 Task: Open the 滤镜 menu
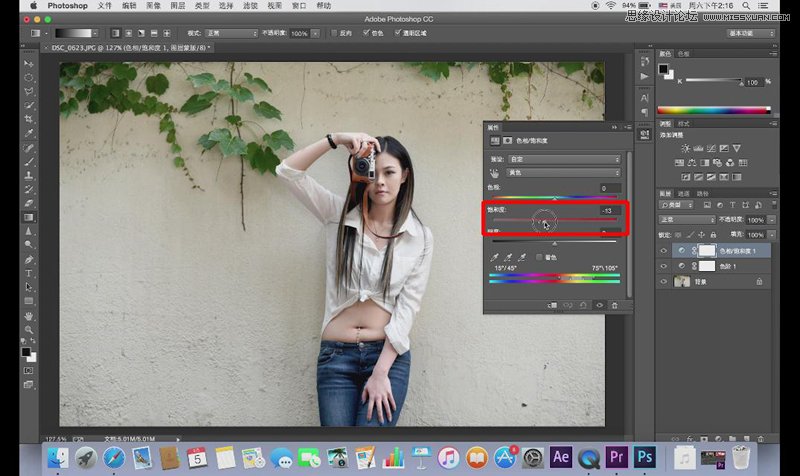[x=250, y=6]
